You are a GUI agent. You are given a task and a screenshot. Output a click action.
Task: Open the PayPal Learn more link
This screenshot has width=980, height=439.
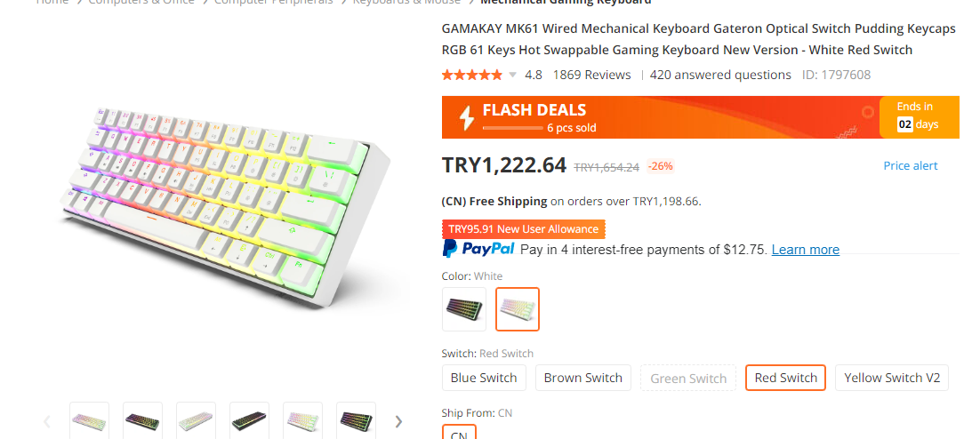pyautogui.click(x=805, y=250)
